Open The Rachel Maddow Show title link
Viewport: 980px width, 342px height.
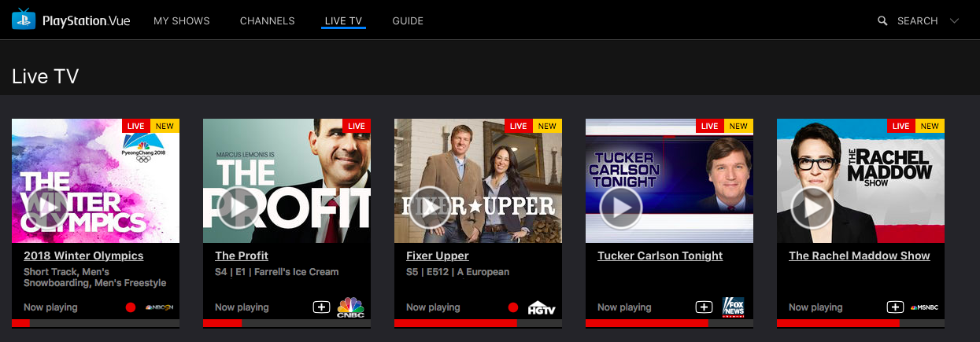tap(860, 256)
